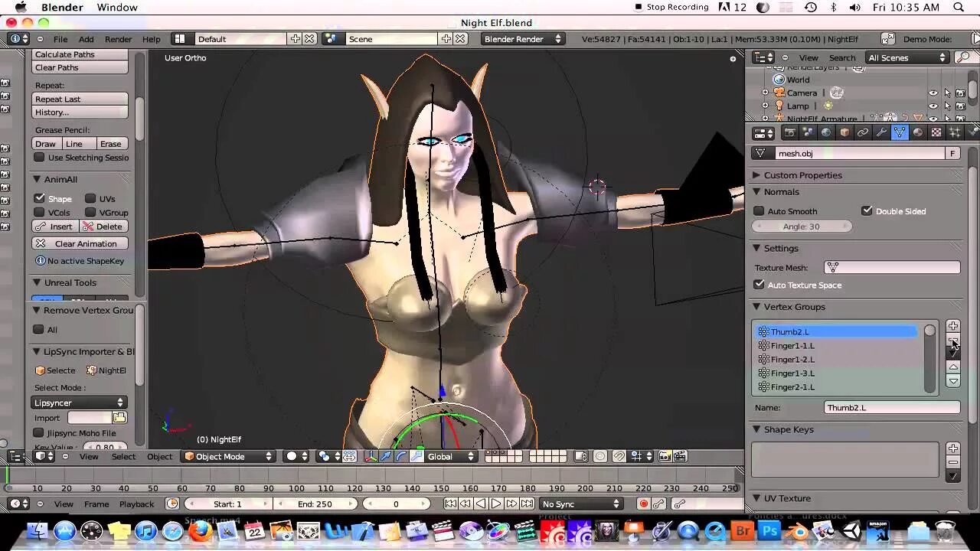The image size is (980, 551).
Task: Open the Object properties tab (cube icon)
Action: 844,132
